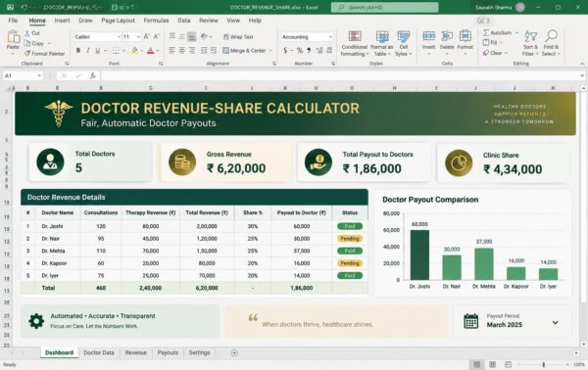Toggle Bold formatting
This screenshot has height=370, width=588.
(78, 50)
